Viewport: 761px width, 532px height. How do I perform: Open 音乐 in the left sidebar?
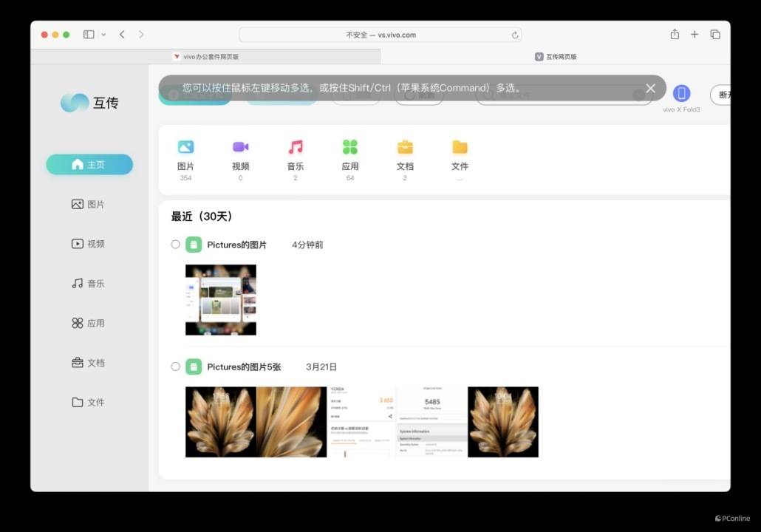pos(89,284)
